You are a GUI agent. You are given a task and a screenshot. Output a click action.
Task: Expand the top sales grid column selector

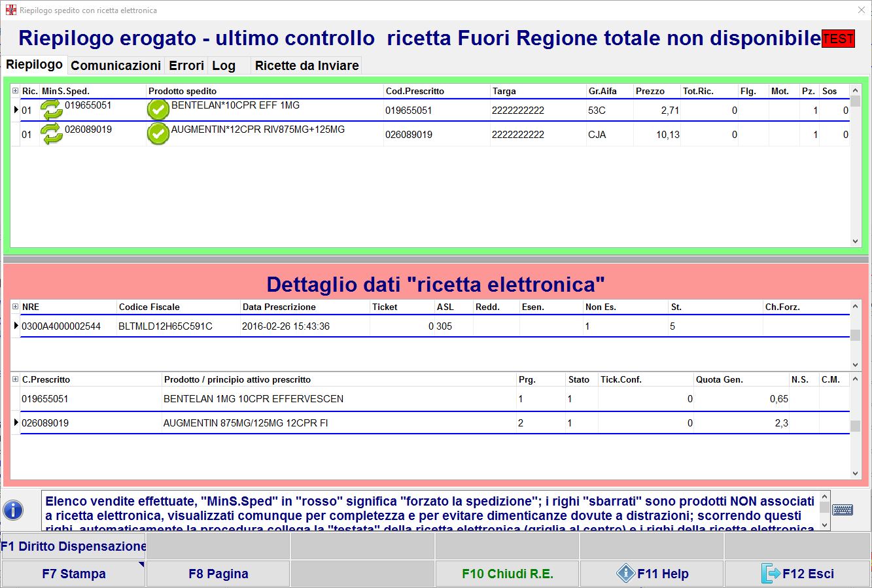[x=15, y=91]
